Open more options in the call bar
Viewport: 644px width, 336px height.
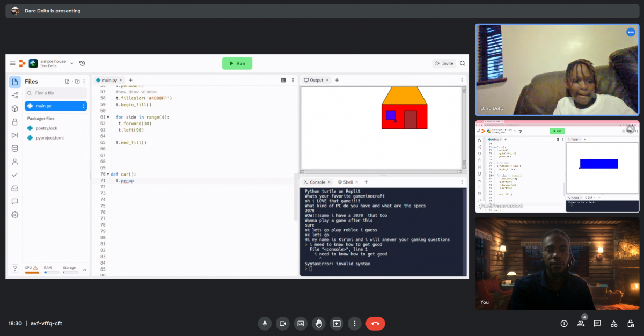pos(354,324)
